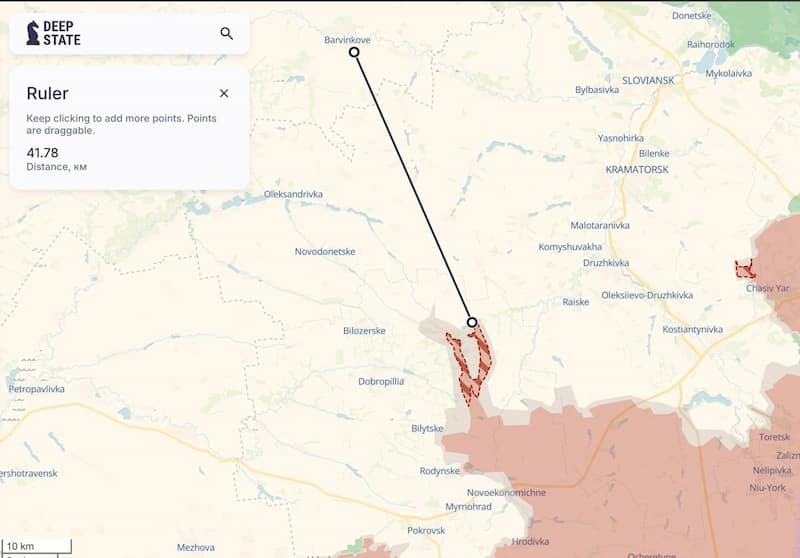The width and height of the screenshot is (800, 558).
Task: Click the Bilenke map label
Action: click(654, 154)
